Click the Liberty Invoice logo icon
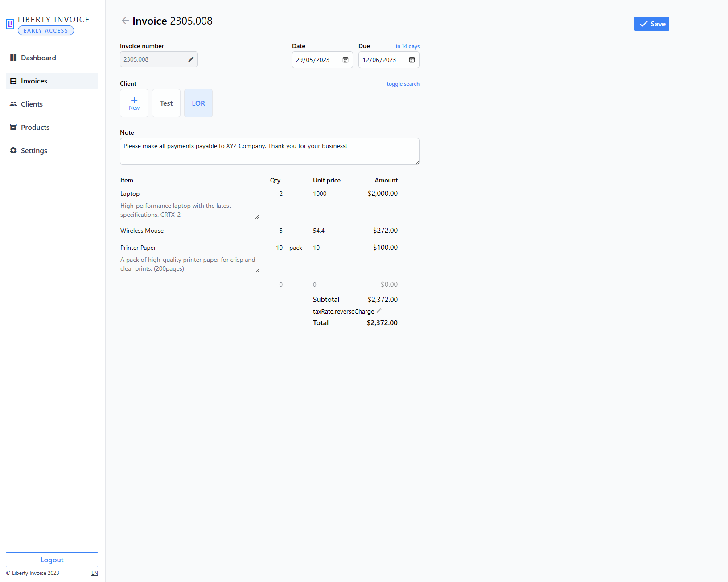 point(10,24)
